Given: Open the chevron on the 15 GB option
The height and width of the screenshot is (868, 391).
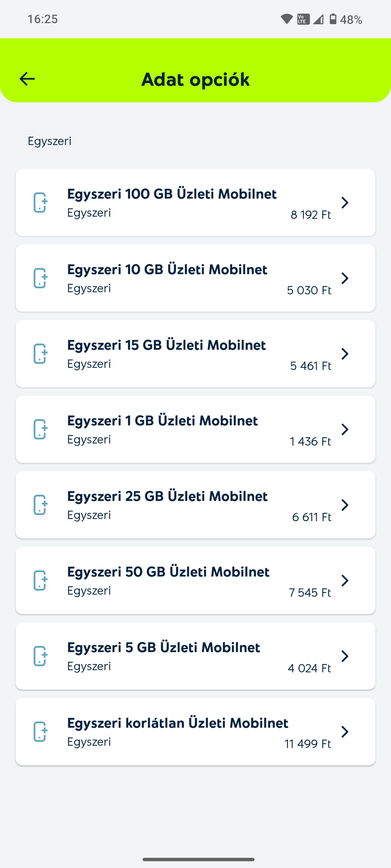Looking at the screenshot, I should [x=345, y=354].
